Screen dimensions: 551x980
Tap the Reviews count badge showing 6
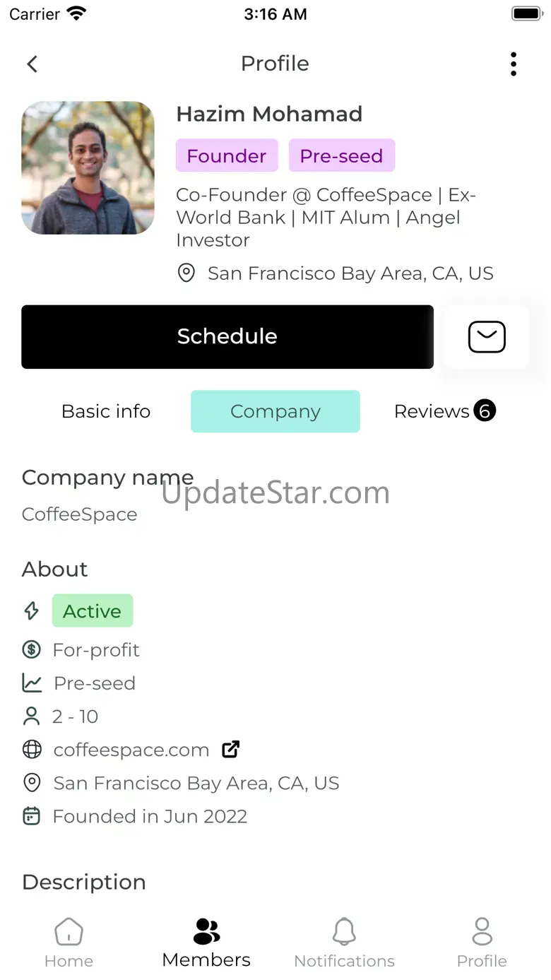click(x=485, y=411)
